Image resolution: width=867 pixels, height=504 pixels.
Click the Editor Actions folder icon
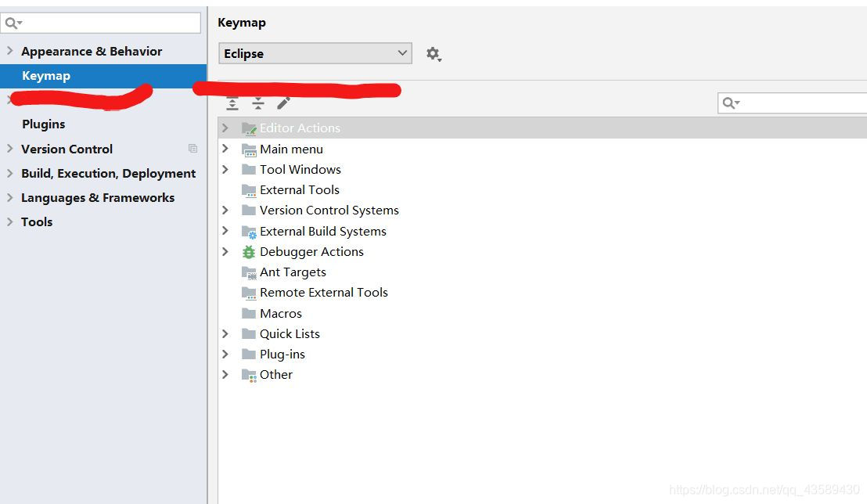[x=249, y=128]
